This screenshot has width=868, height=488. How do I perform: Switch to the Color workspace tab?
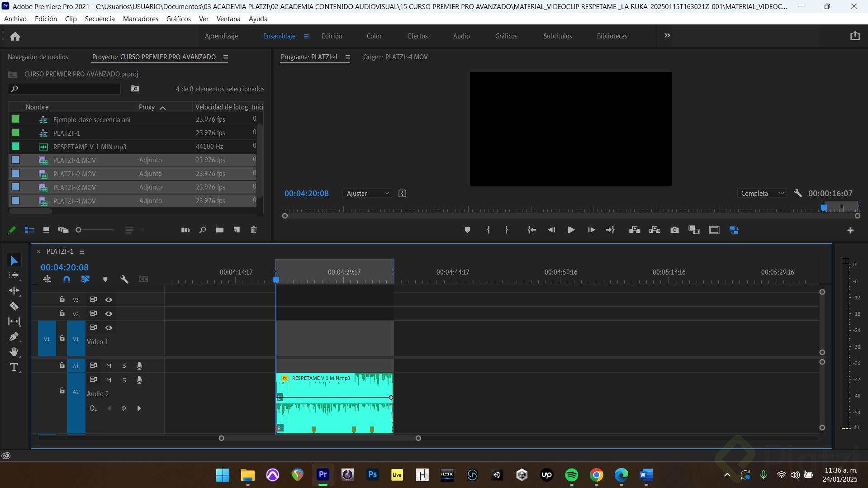374,36
